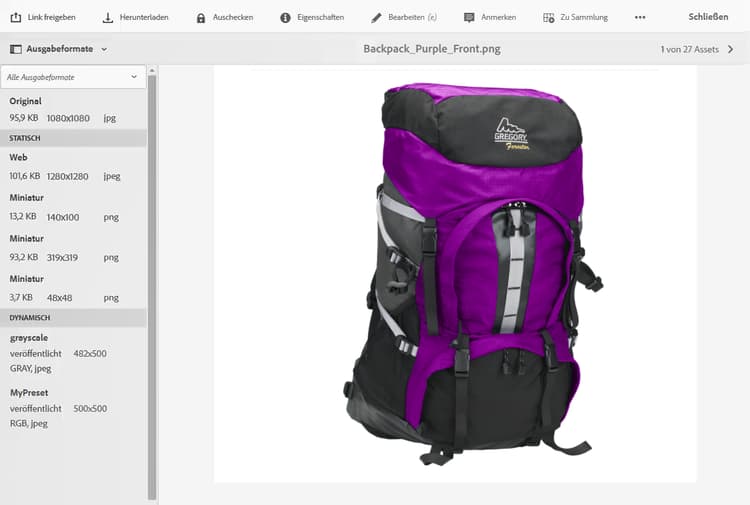
Task: Open Eigenschaften info icon
Action: (286, 18)
